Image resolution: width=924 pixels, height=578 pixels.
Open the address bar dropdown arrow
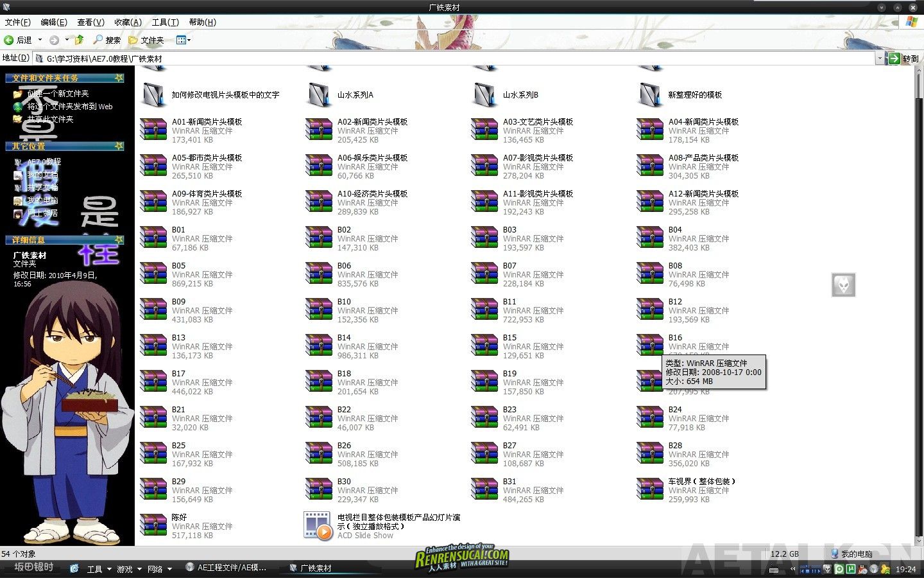(880, 58)
